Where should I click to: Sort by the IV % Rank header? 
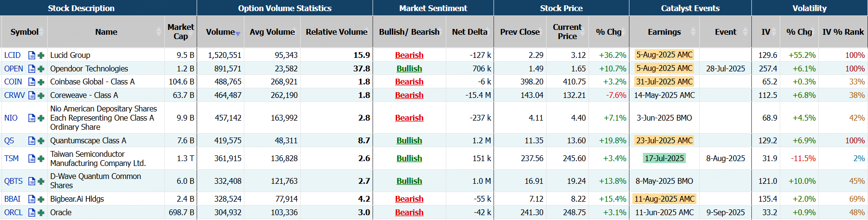843,32
